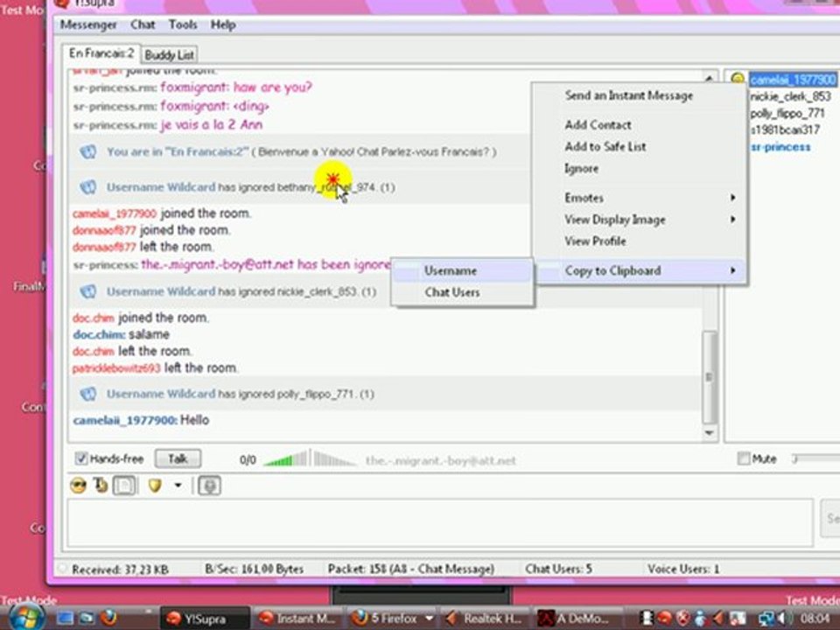This screenshot has width=840, height=630.
Task: Select user sr-princess in user list
Action: tap(780, 147)
